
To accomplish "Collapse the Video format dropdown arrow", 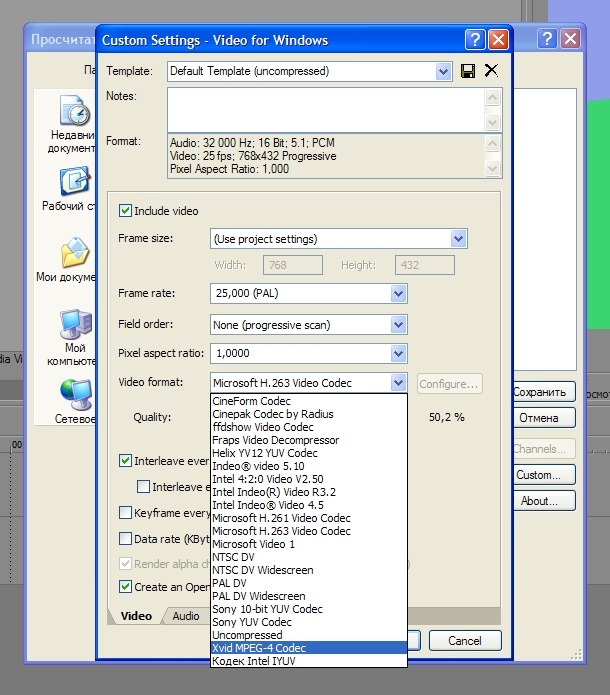I will pos(398,383).
